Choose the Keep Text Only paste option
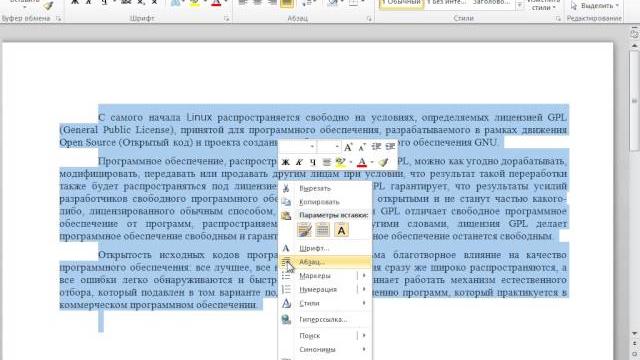The image size is (640, 360). [x=341, y=230]
